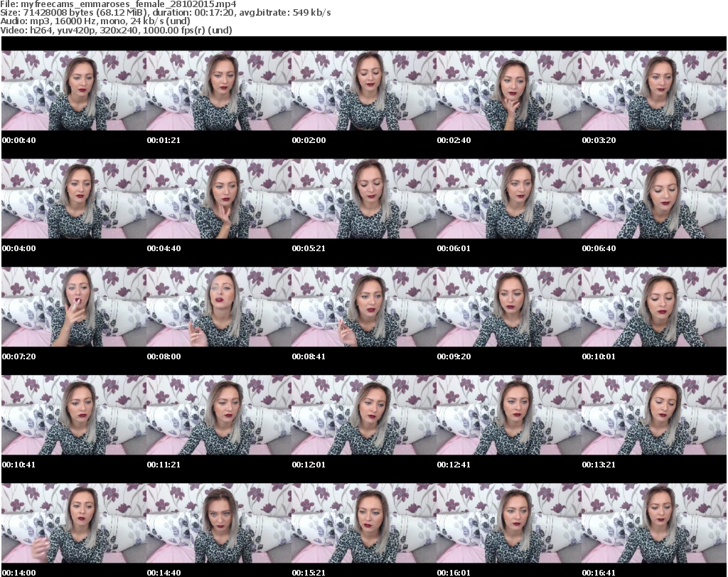The width and height of the screenshot is (728, 577).
Task: Click the timestamp label 00:03:20
Action: [x=599, y=140]
